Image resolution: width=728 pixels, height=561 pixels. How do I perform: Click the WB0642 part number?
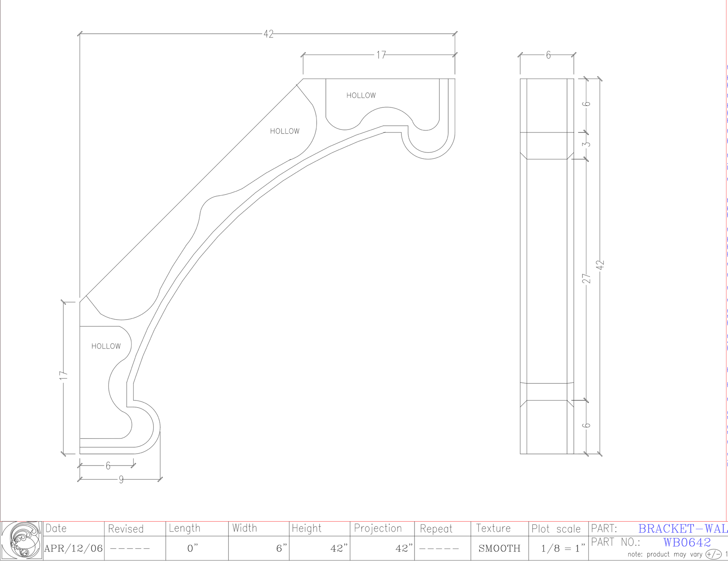tap(687, 542)
